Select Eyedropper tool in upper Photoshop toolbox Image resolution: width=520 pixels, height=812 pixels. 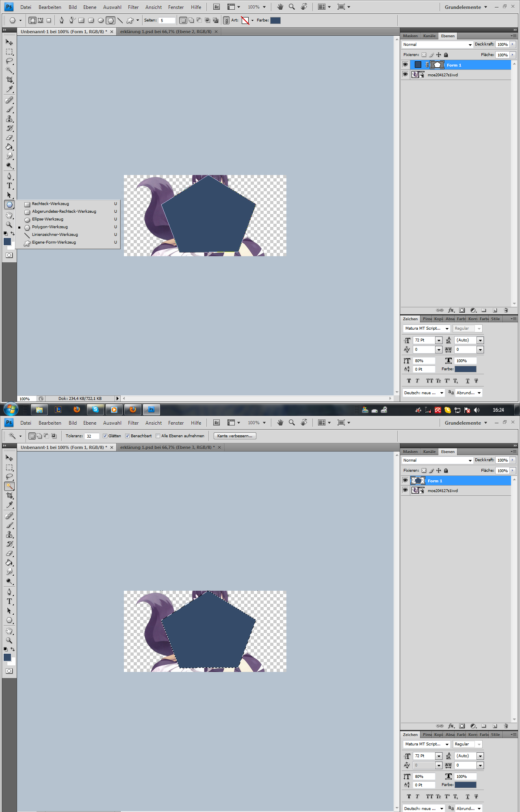9,89
